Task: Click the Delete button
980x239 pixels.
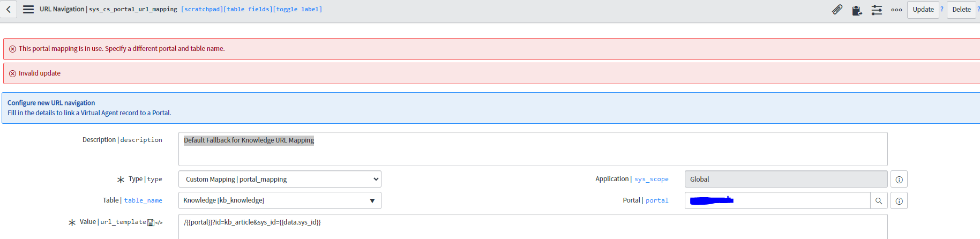Action: (x=961, y=10)
